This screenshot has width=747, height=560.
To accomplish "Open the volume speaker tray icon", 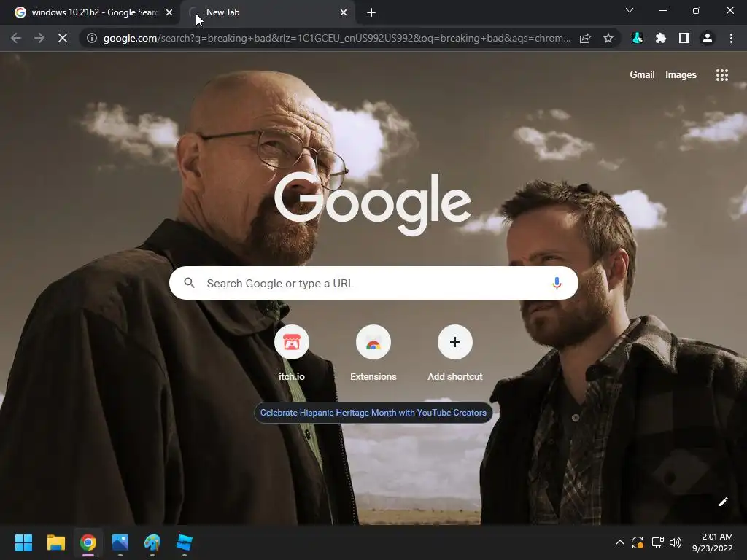I will (676, 542).
